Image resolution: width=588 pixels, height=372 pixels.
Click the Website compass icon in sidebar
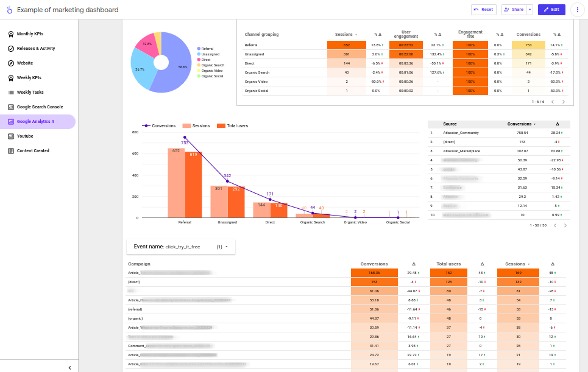point(11,63)
